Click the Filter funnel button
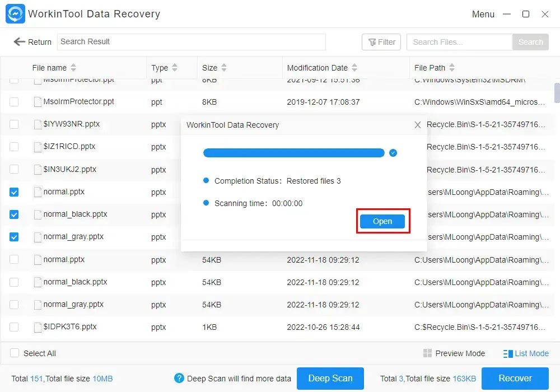The height and width of the screenshot is (392, 560). pos(381,42)
